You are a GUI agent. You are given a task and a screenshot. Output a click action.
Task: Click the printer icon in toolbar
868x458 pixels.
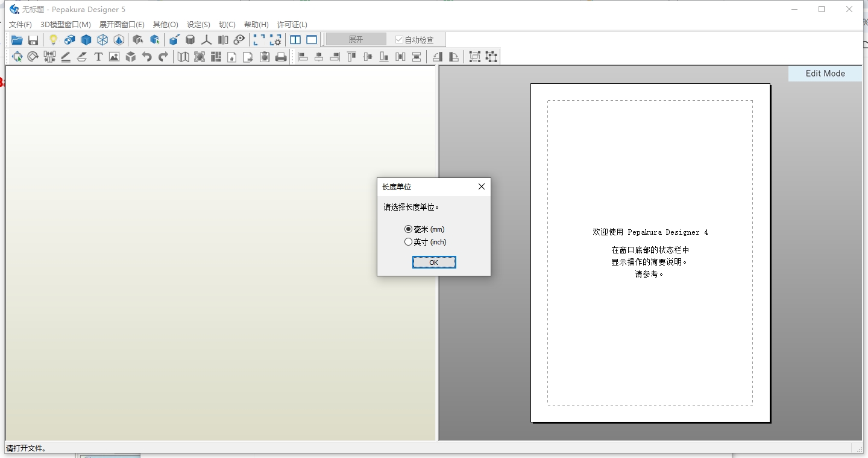point(281,57)
